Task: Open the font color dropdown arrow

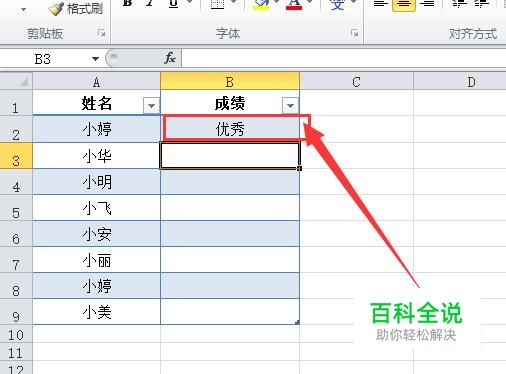Action: [x=310, y=3]
